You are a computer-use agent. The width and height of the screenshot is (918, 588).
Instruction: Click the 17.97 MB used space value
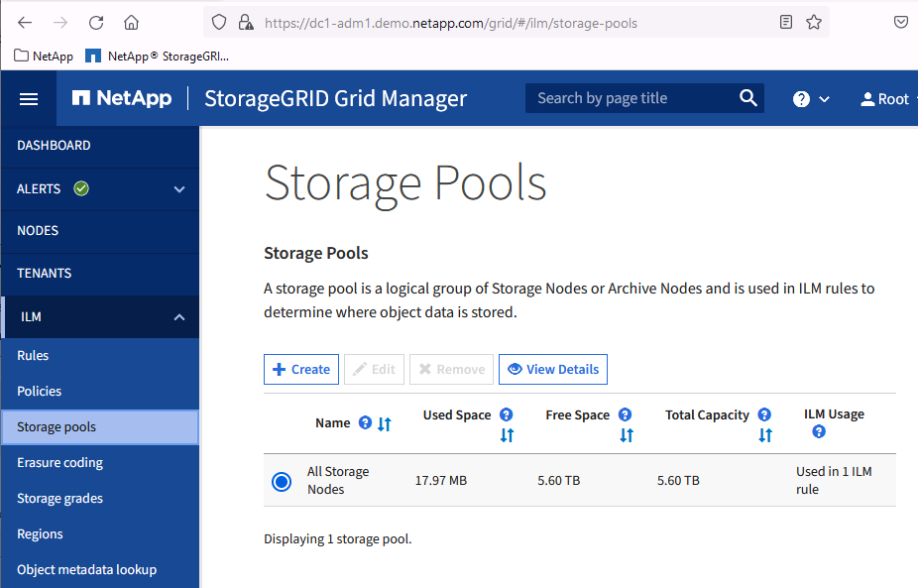pos(441,481)
